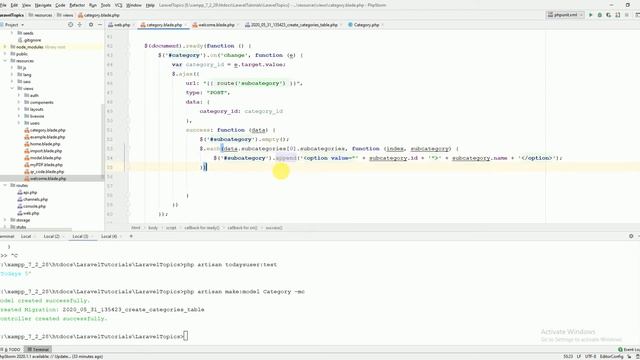Screen dimensions: 640x360
Task: Switch to the Local (3) terminal tab
Action: point(80,236)
